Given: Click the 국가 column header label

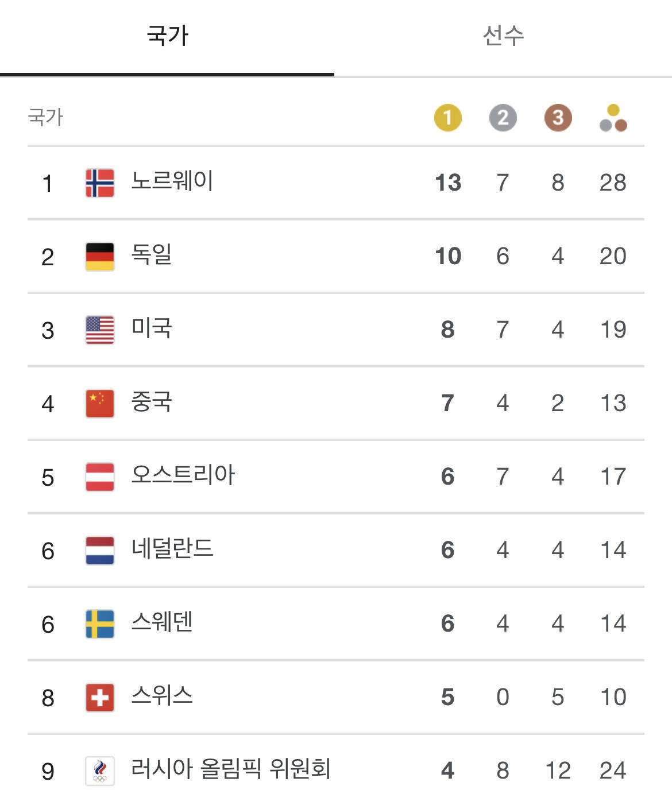Looking at the screenshot, I should click(x=45, y=117).
